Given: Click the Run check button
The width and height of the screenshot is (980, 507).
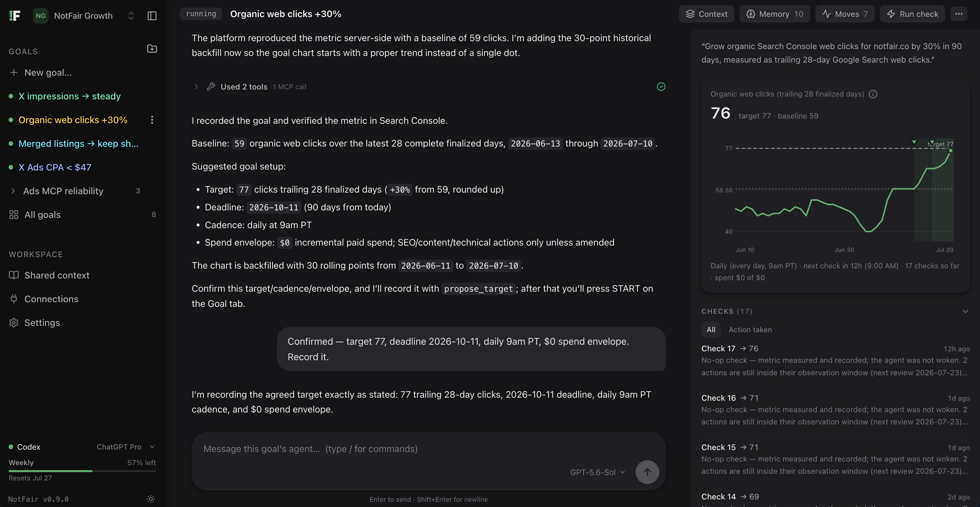Looking at the screenshot, I should 912,14.
